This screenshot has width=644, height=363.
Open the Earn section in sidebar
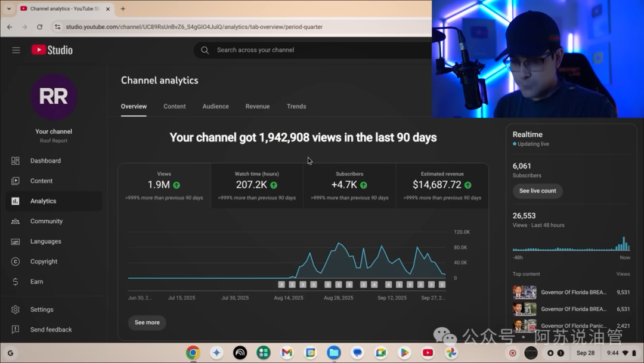point(36,282)
